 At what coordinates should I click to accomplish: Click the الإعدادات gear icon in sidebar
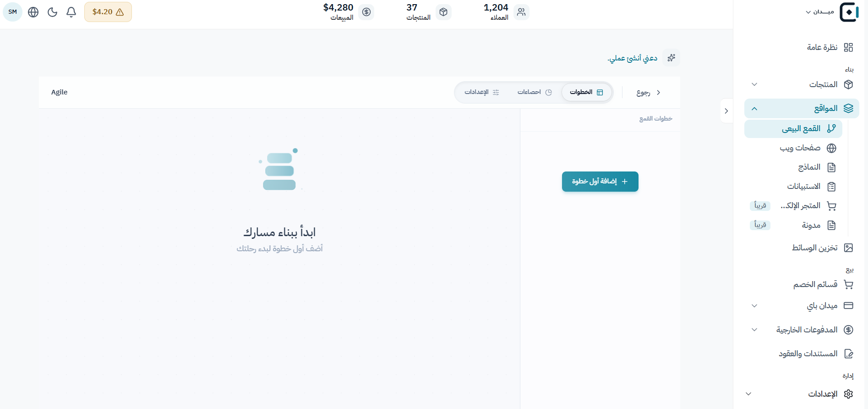848,394
